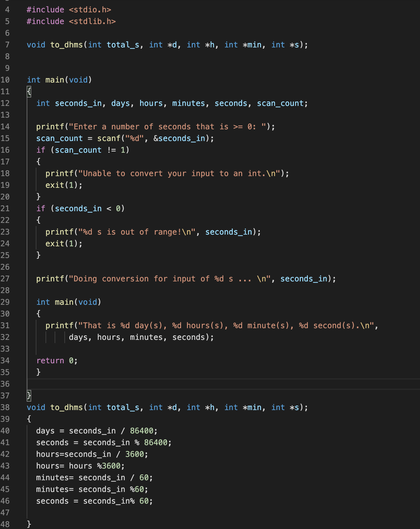Click scan_count in the variable declaration line
This screenshot has height=529, width=420.
point(280,103)
